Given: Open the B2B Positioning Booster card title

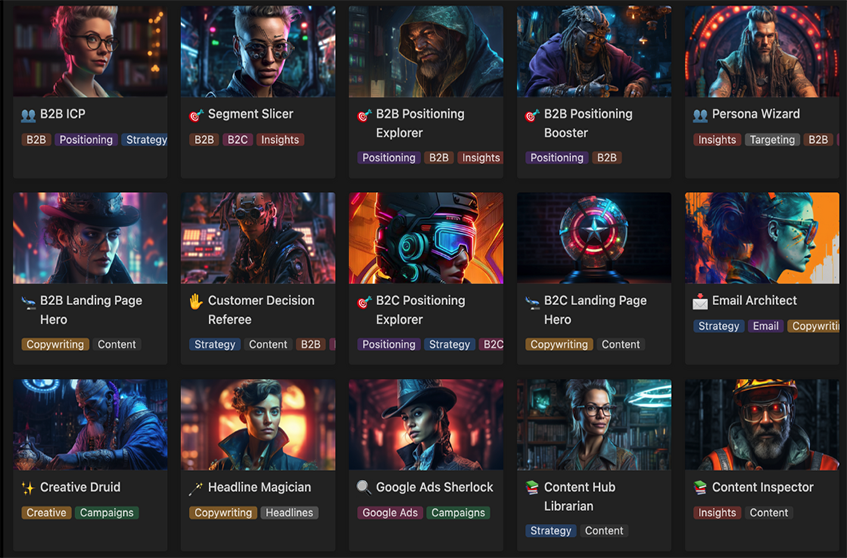Looking at the screenshot, I should pyautogui.click(x=588, y=123).
